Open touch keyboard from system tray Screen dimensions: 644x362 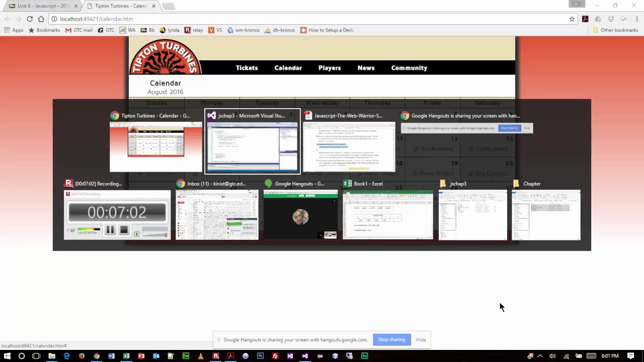(x=592, y=356)
